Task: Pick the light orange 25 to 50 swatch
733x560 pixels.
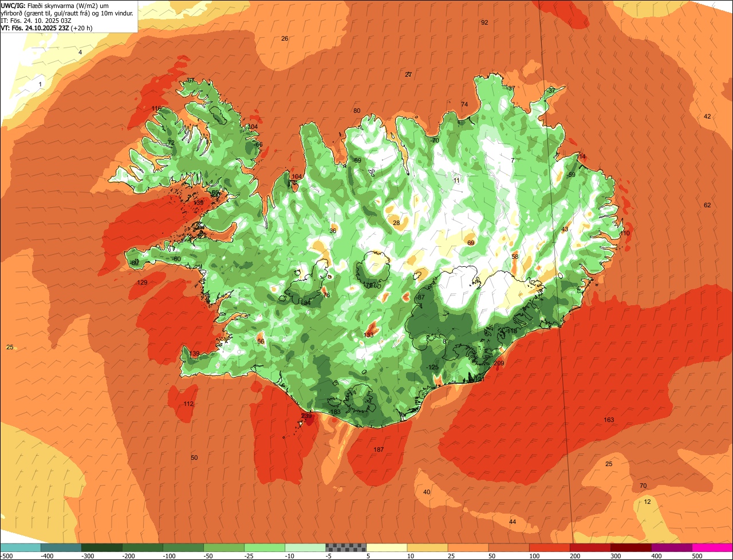Action: pos(468,547)
